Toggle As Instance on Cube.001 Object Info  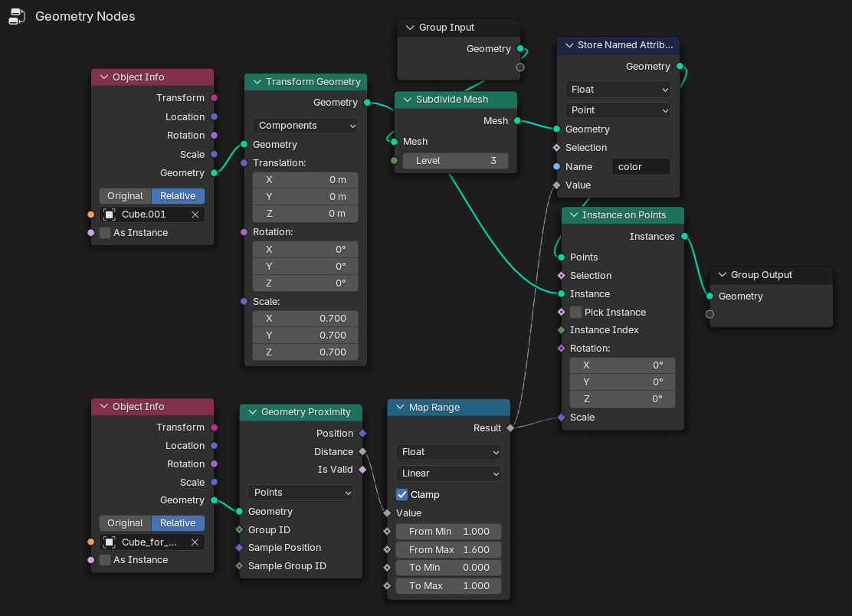coord(106,232)
